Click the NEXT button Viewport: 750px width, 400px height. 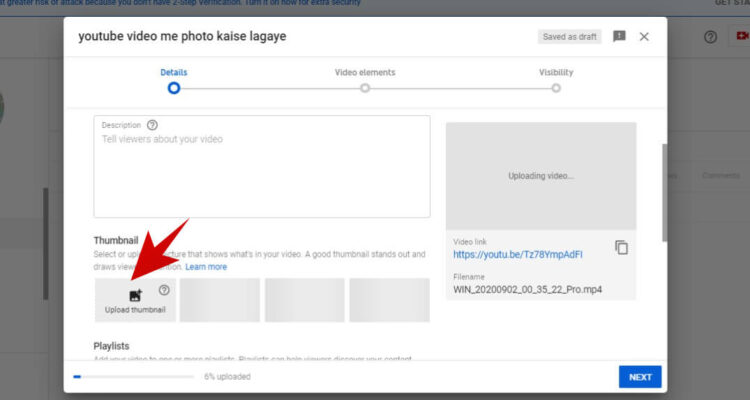coord(640,377)
